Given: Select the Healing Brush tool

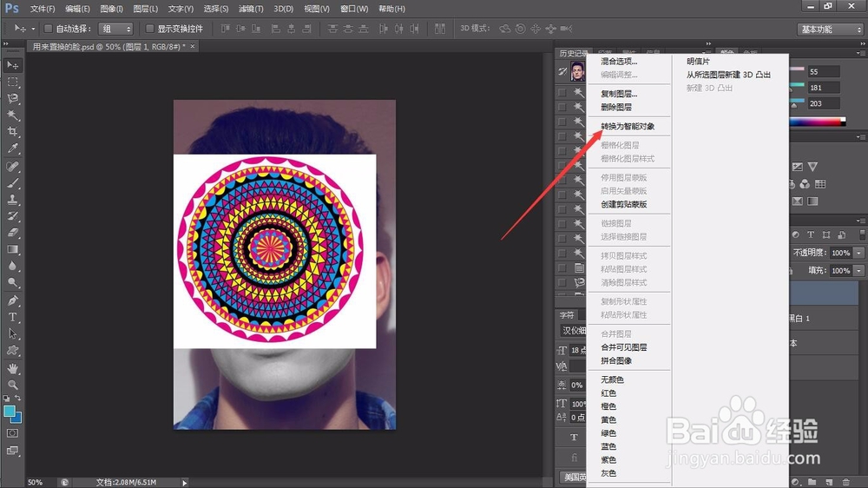Looking at the screenshot, I should click(12, 166).
